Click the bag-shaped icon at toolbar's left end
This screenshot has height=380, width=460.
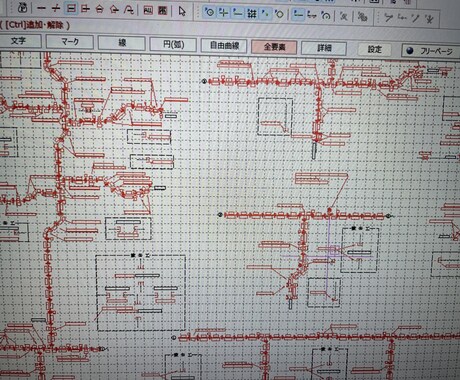tap(22, 7)
